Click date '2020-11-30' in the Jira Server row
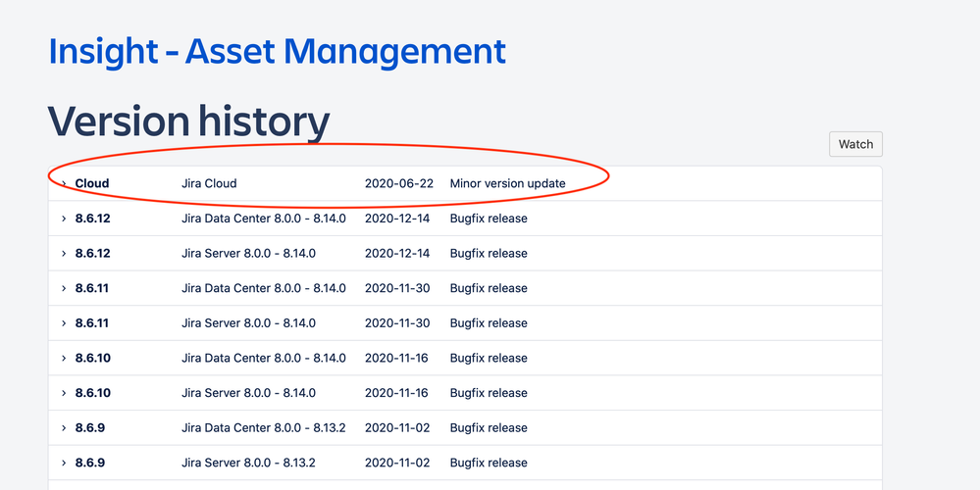The width and height of the screenshot is (980, 490). (x=397, y=323)
